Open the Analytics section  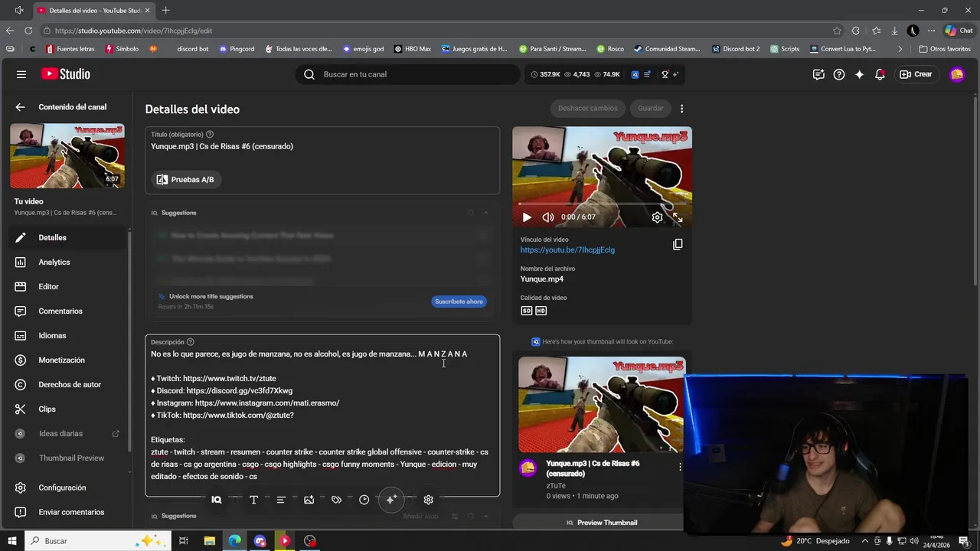point(67,262)
